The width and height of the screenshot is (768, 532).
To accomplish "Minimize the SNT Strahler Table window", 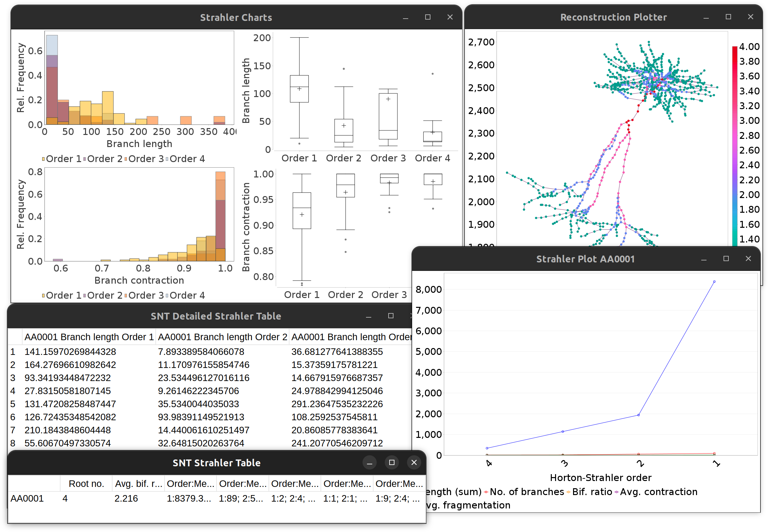I will click(370, 463).
